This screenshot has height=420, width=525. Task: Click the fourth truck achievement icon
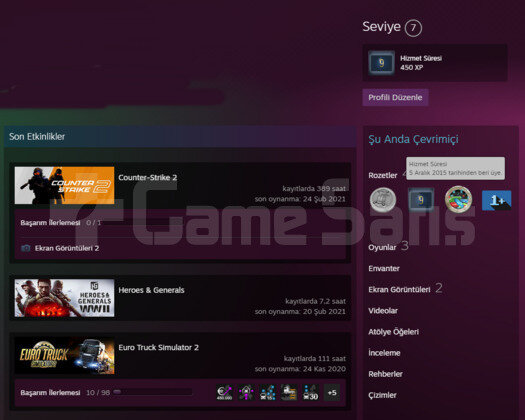[x=289, y=392]
